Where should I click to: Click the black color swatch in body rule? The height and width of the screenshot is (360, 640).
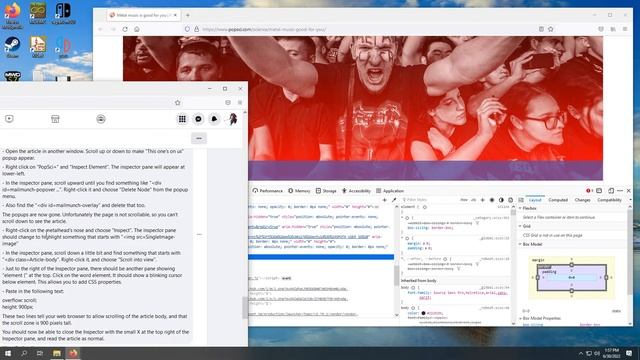point(423,313)
